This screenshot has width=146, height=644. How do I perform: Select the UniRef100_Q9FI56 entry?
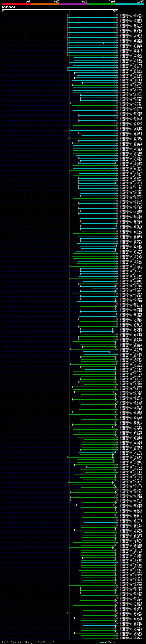131,40
